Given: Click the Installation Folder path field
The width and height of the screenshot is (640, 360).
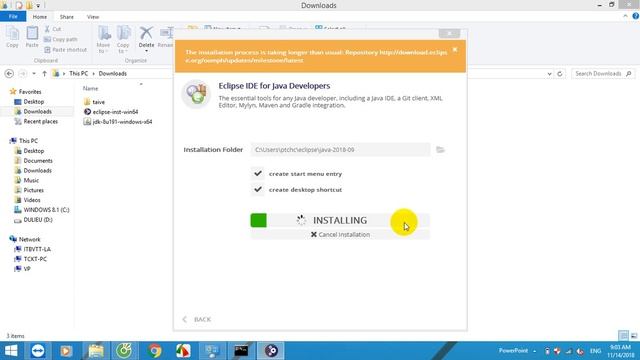Looking at the screenshot, I should coord(340,150).
